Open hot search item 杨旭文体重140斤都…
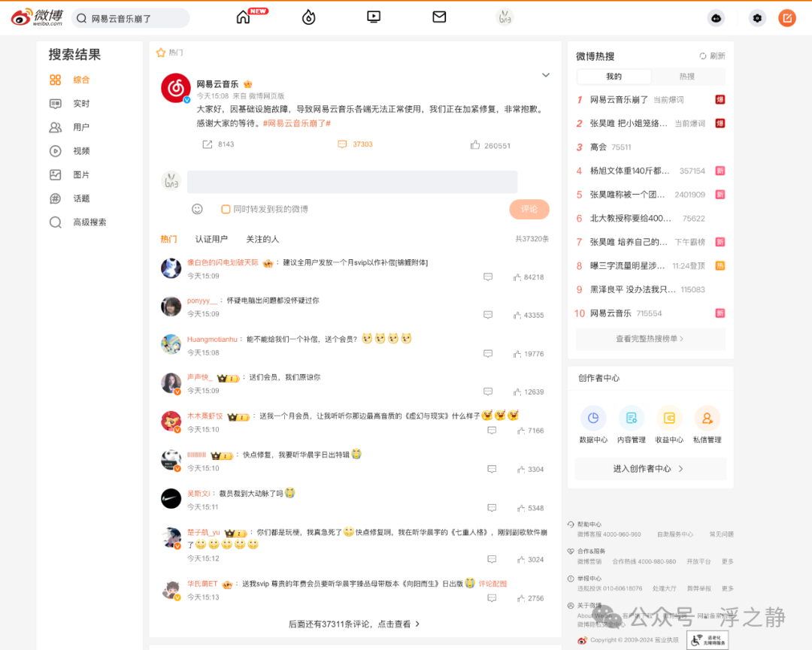812x650 pixels. [630, 171]
